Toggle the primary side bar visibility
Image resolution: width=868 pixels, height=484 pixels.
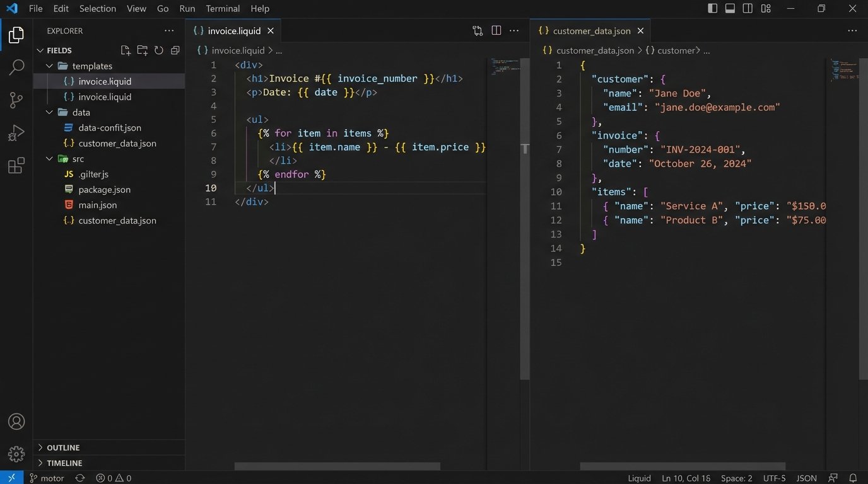(x=712, y=8)
